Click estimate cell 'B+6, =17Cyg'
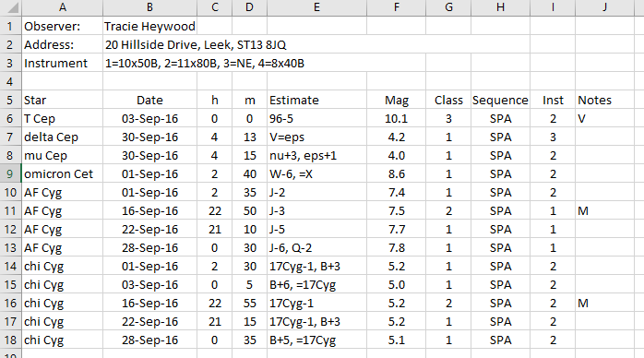The height and width of the screenshot is (358, 644). (x=316, y=284)
